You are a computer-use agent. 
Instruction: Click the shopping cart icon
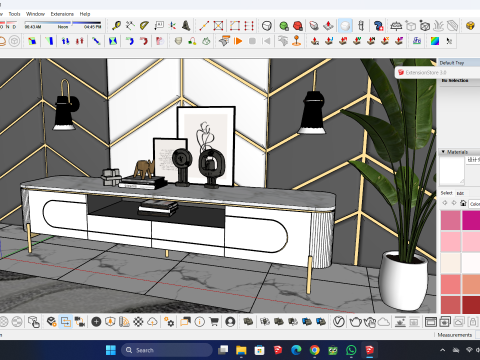pyautogui.click(x=214, y=322)
